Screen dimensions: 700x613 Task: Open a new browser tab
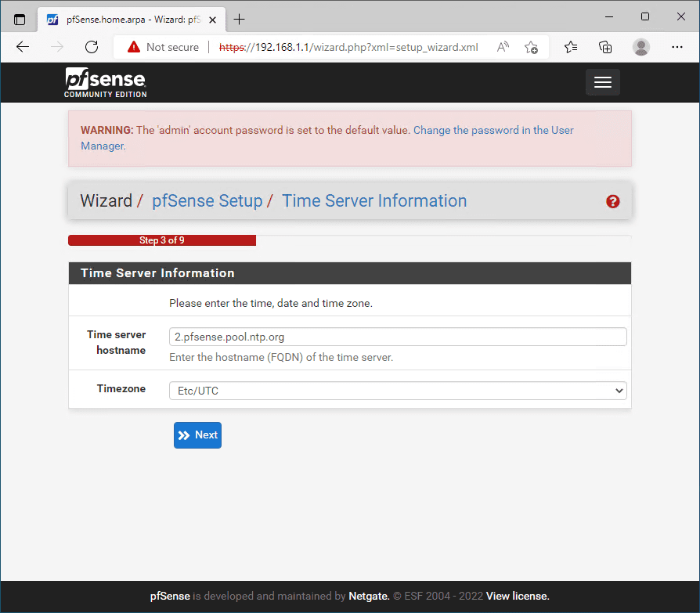coord(239,19)
